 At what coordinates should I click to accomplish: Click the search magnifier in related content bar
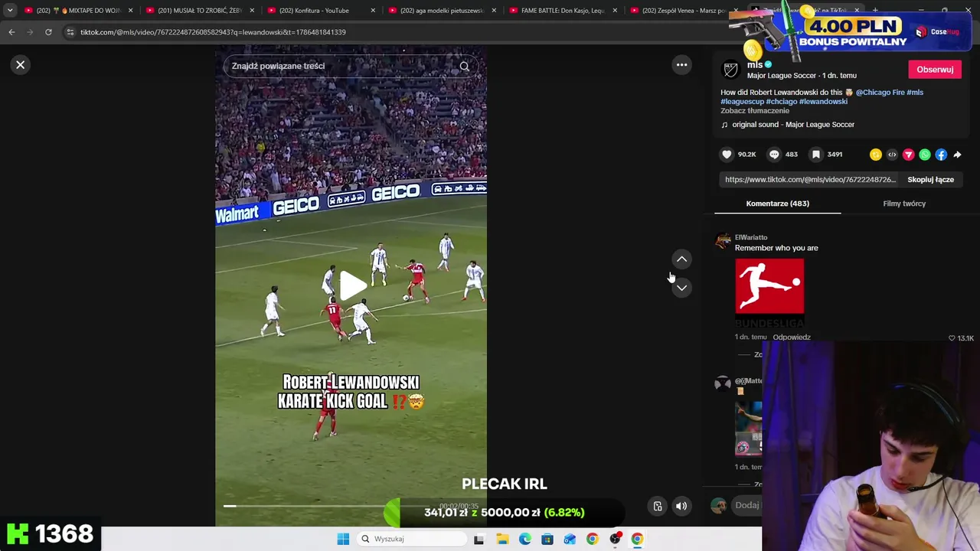point(464,67)
